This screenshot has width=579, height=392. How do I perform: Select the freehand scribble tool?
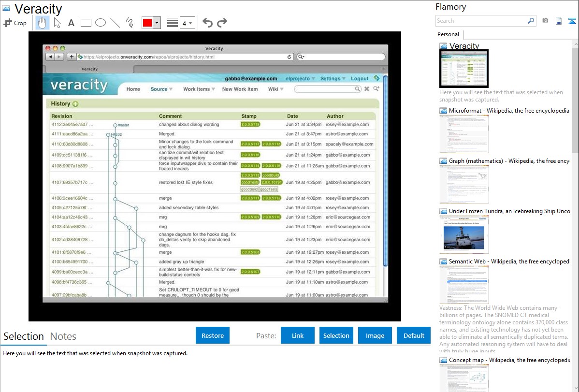pyautogui.click(x=129, y=23)
